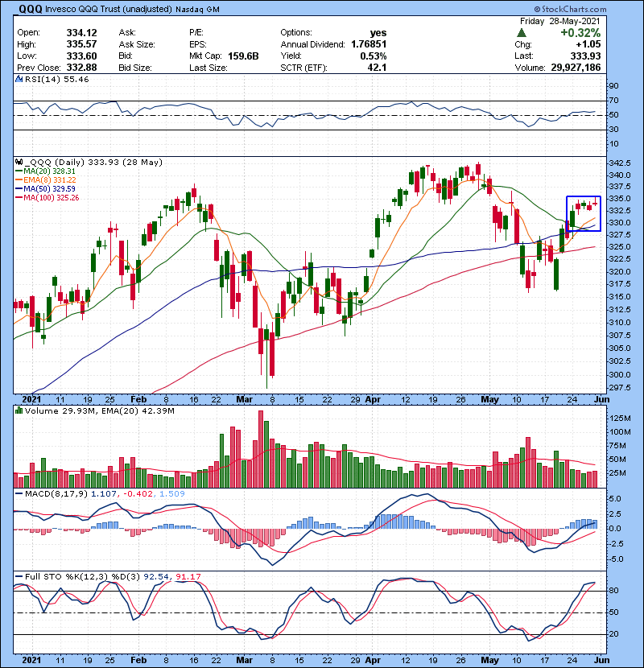The width and height of the screenshot is (644, 668).
Task: Click the Annual Dividend value 1.76851
Action: pos(369,44)
